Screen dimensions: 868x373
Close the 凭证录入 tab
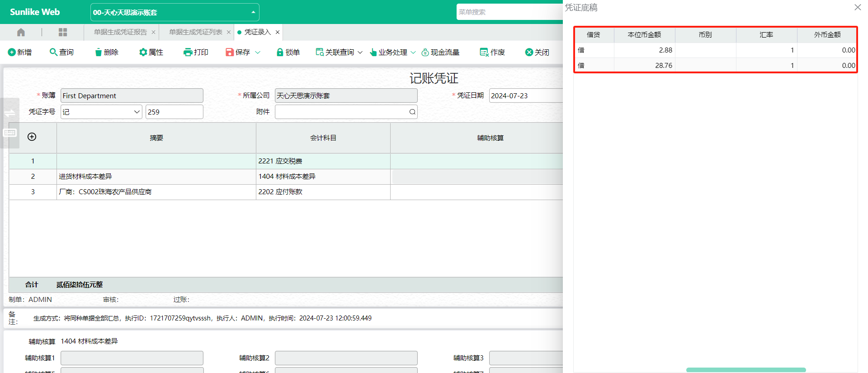(278, 32)
